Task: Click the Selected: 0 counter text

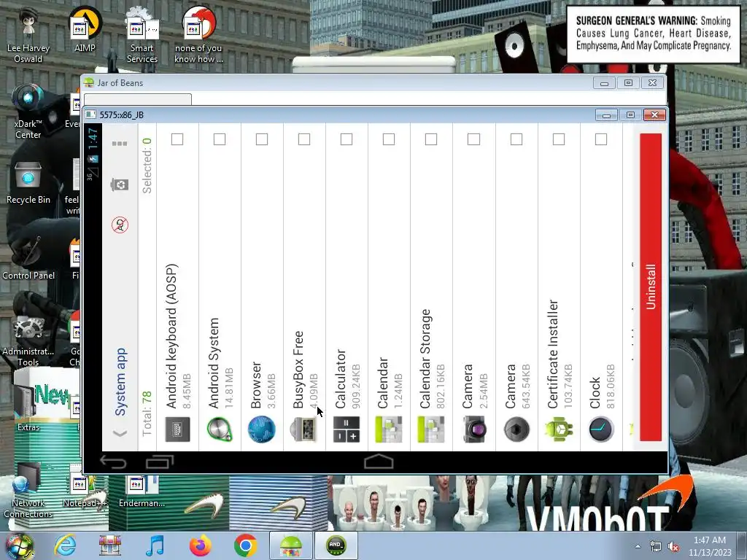Action: pos(147,166)
